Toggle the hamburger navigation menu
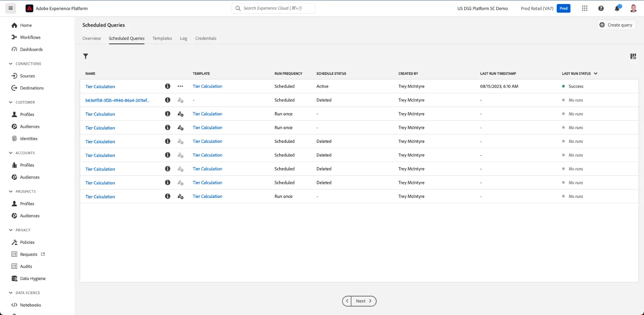Viewport: 644px width, 315px height. click(x=10, y=8)
